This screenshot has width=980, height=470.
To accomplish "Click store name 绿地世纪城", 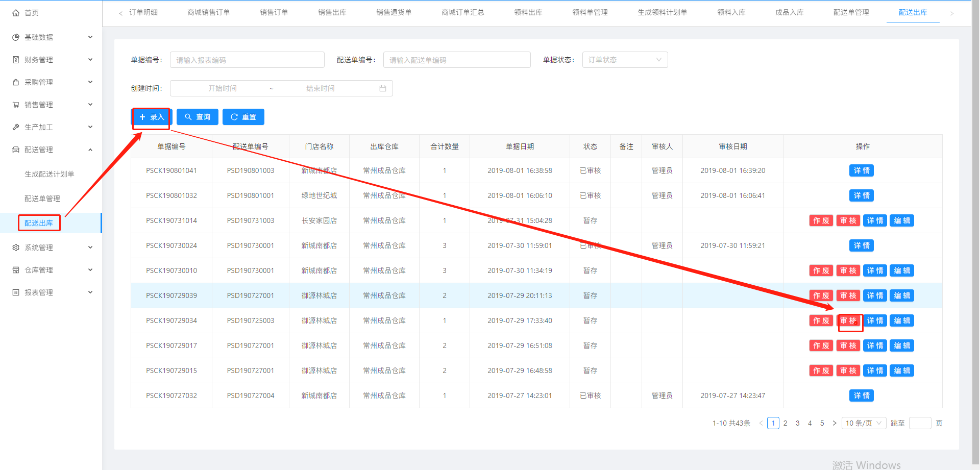I will [x=319, y=195].
